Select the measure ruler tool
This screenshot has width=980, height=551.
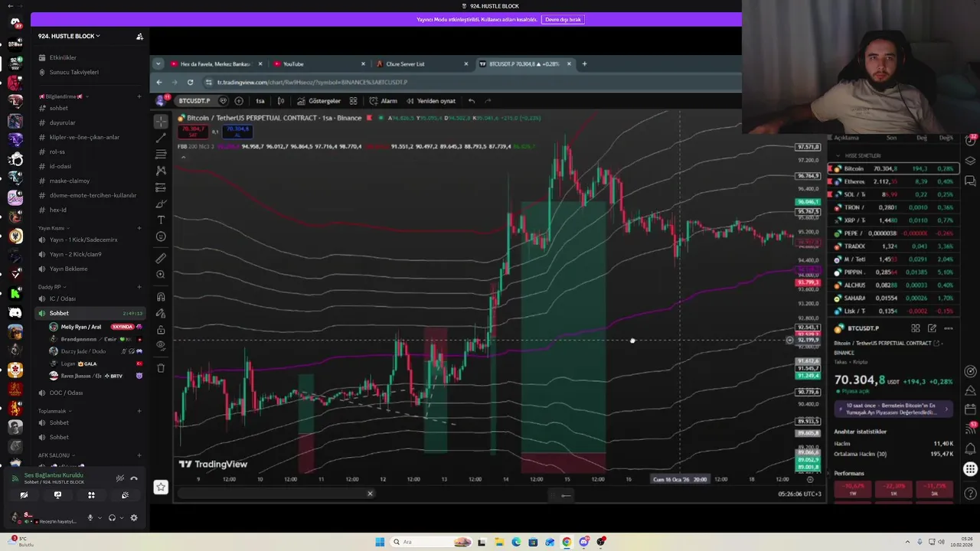161,258
